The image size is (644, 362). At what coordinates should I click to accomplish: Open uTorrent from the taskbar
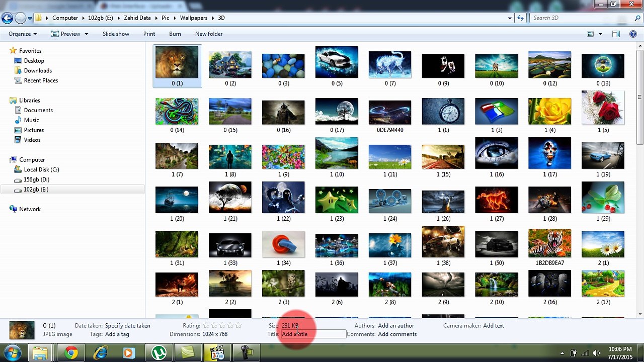tap(159, 353)
